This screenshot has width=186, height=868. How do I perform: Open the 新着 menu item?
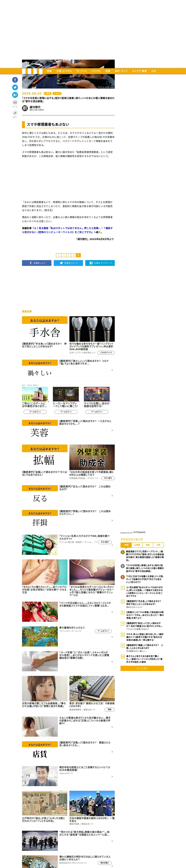(x=49, y=71)
